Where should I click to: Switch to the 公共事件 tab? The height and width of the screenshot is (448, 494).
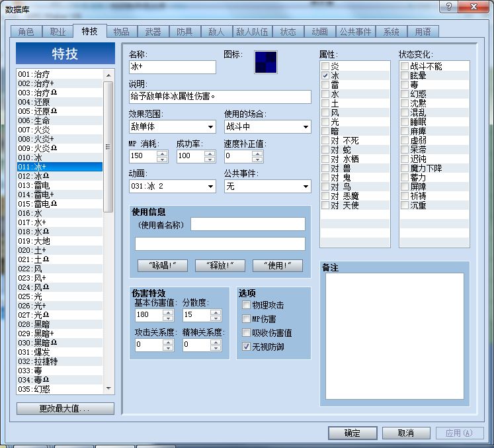(355, 32)
